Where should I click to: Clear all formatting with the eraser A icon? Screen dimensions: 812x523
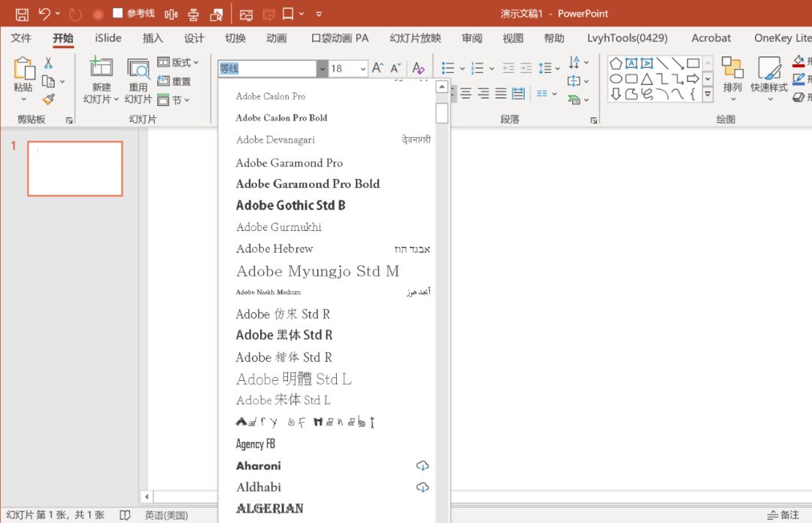[419, 68]
